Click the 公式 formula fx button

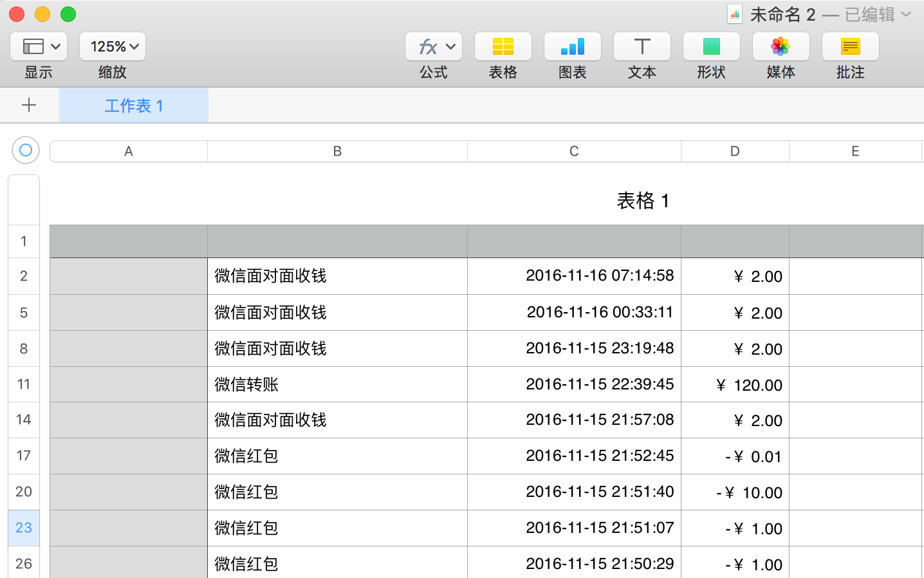pos(434,46)
